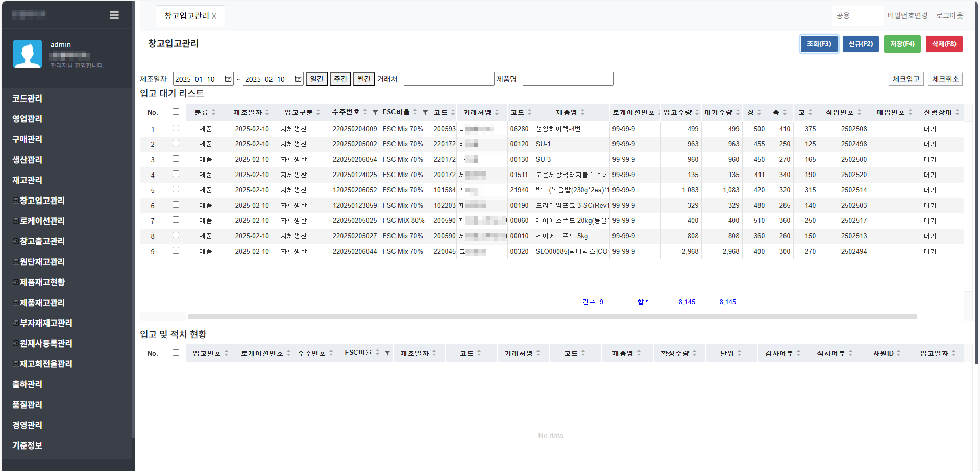The height and width of the screenshot is (471, 980).
Task: Sort lower table by 사원ID arrows
Action: [x=898, y=353]
